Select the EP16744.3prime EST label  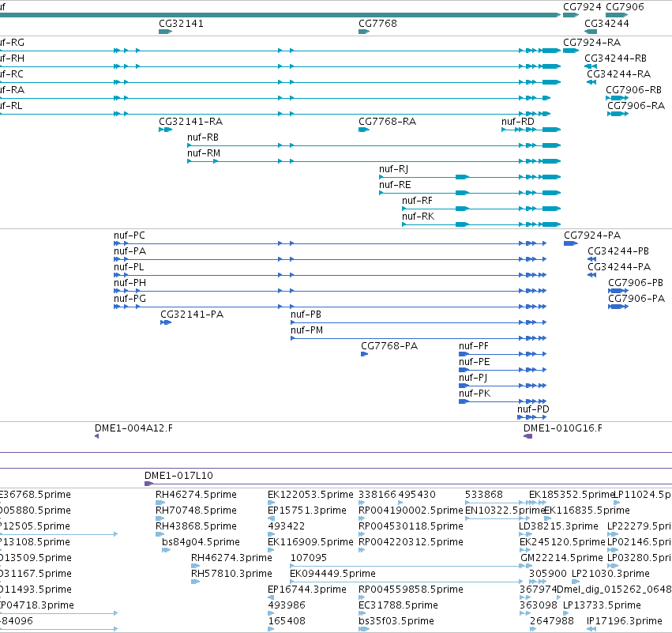click(307, 590)
